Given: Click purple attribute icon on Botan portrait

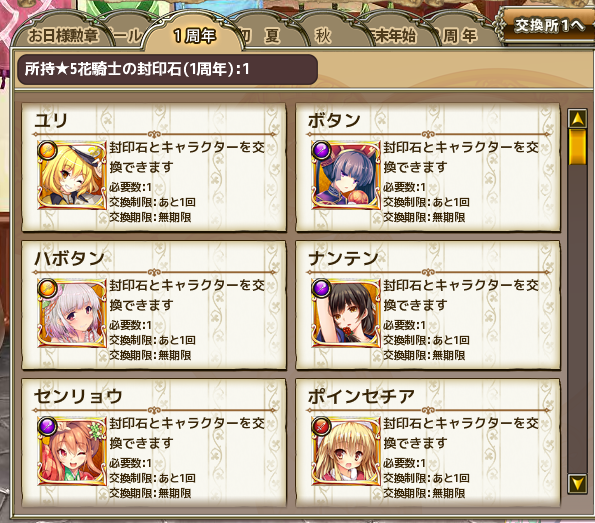Looking at the screenshot, I should click(321, 150).
